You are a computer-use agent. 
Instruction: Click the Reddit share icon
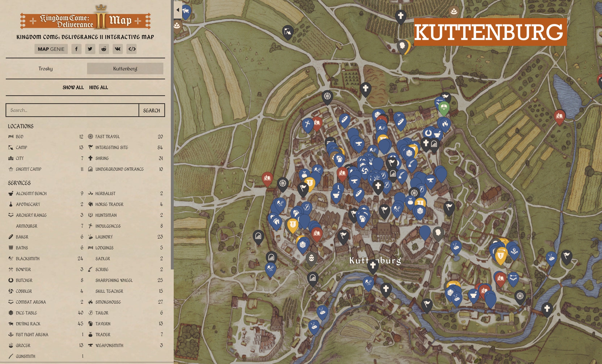[x=104, y=49]
